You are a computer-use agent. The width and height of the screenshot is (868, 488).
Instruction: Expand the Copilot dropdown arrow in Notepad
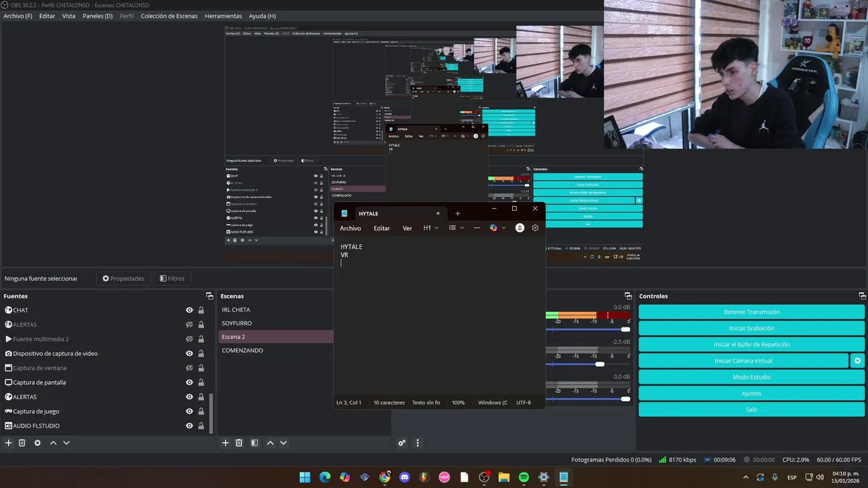coord(503,228)
